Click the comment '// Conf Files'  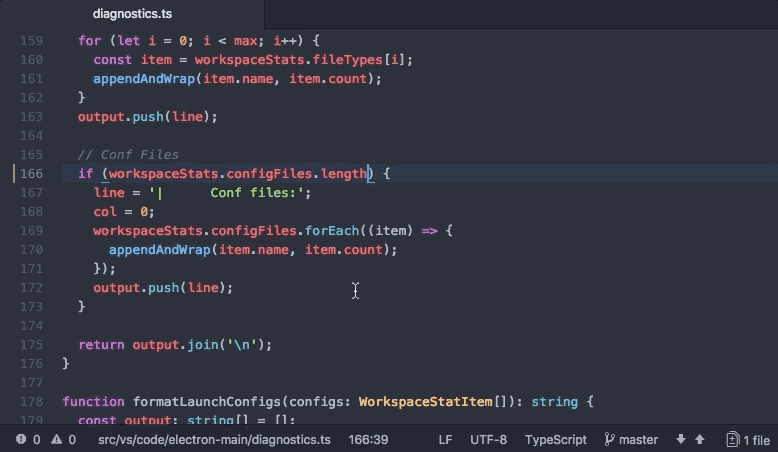(128, 155)
